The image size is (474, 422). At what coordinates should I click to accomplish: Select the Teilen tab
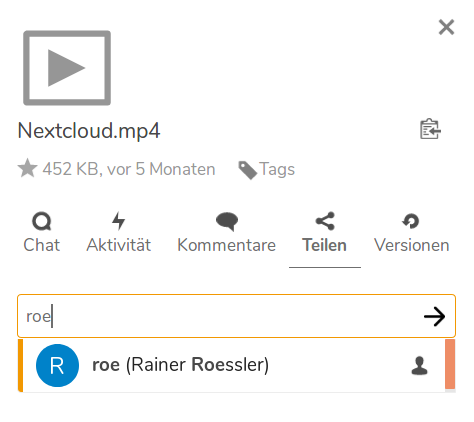tap(325, 232)
